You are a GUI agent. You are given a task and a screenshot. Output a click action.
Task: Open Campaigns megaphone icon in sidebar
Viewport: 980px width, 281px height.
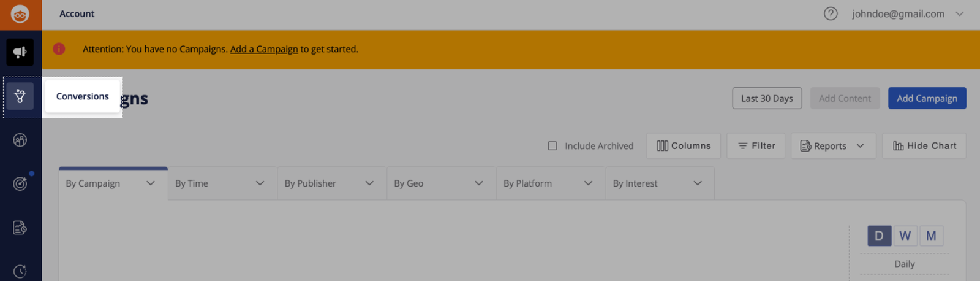[20, 52]
